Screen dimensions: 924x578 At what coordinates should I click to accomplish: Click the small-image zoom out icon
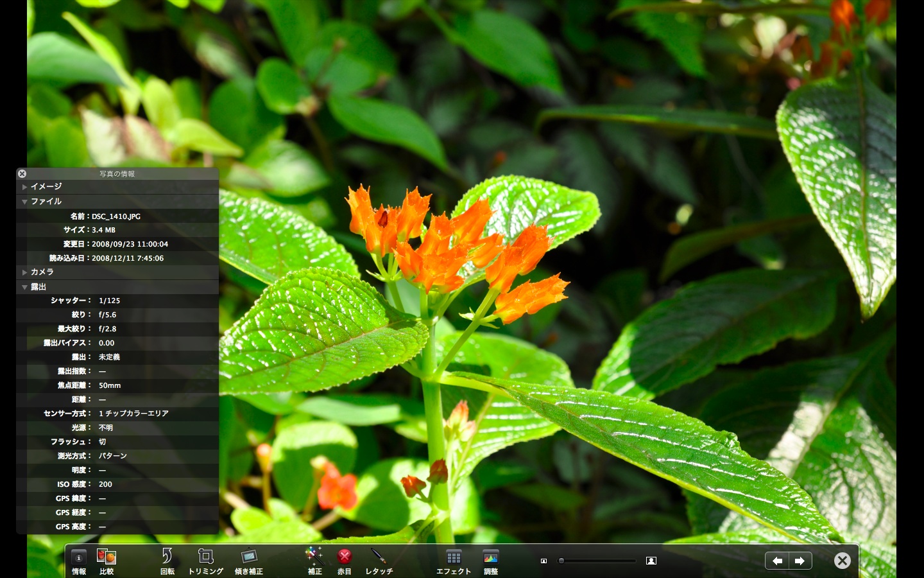point(543,561)
